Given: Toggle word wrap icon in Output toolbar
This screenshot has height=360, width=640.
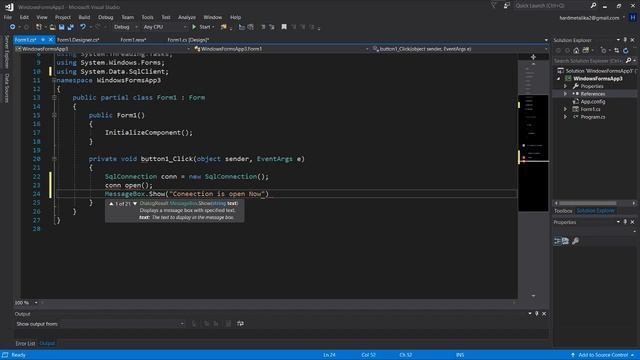Looking at the screenshot, I should (x=240, y=324).
